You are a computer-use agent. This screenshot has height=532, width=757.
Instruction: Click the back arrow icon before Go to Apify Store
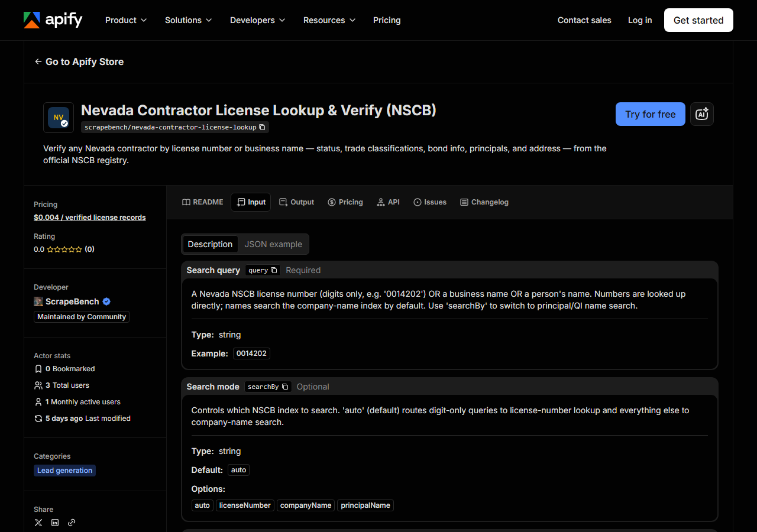click(38, 61)
